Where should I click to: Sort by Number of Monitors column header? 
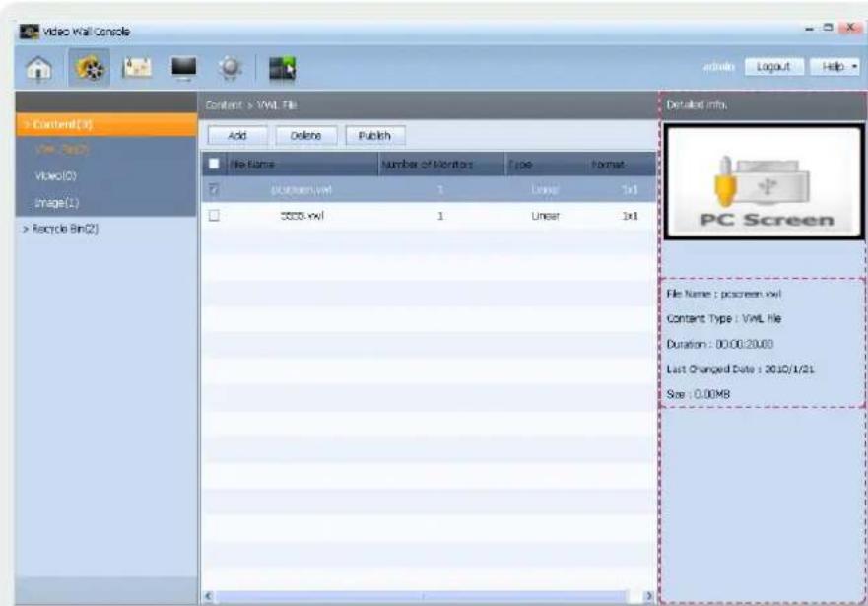(x=441, y=165)
